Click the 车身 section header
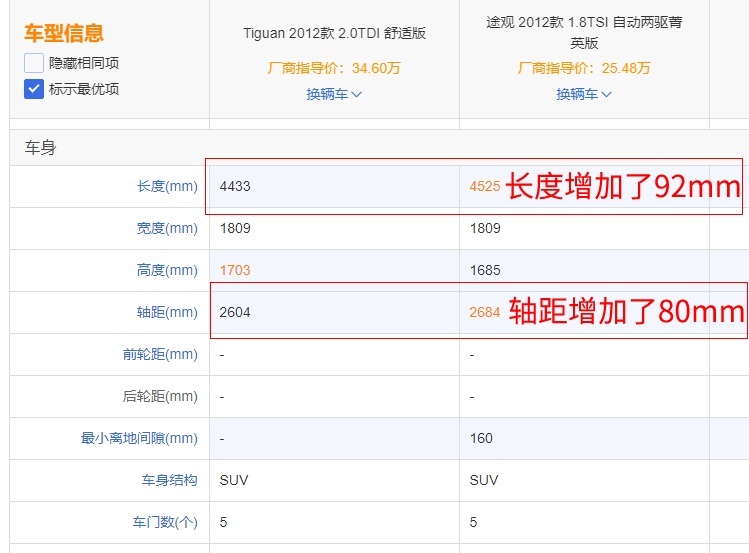 pos(41,148)
